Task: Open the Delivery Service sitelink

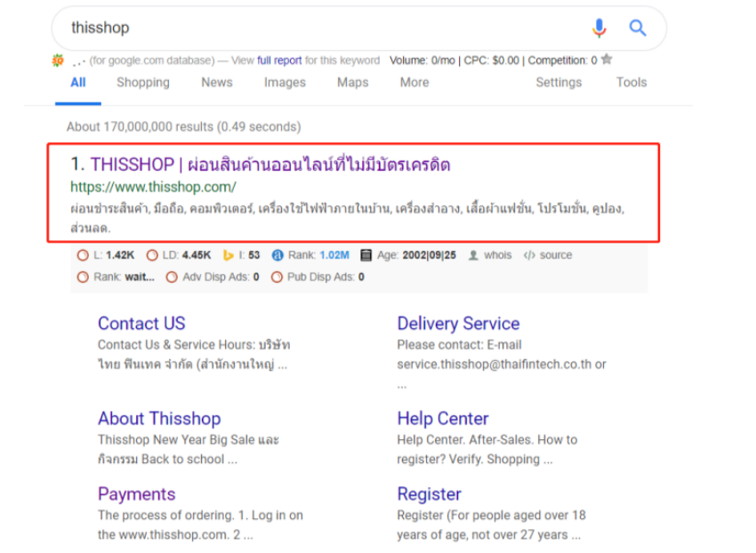Action: tap(458, 324)
